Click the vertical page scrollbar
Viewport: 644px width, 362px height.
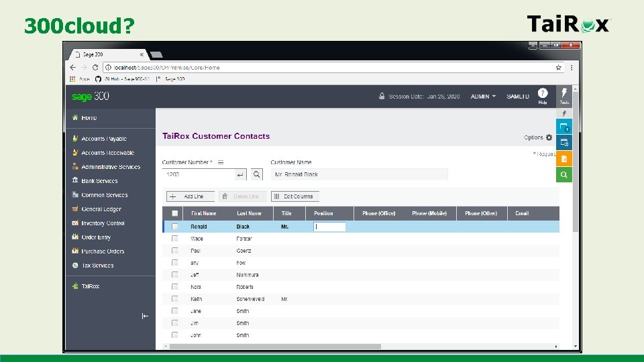coord(575,162)
